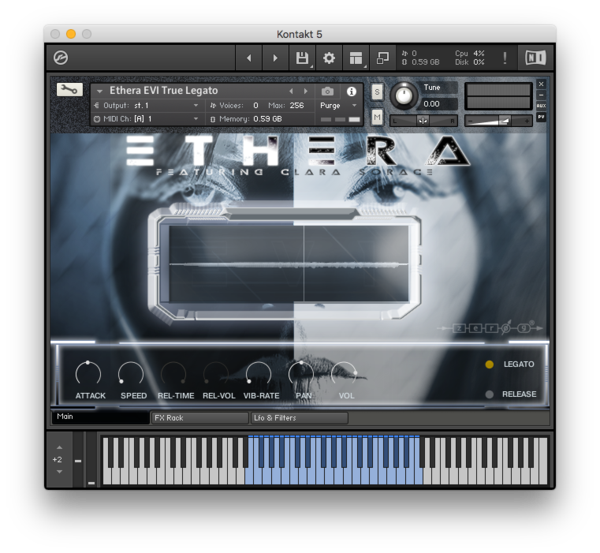Click the Tune knob

click(404, 95)
